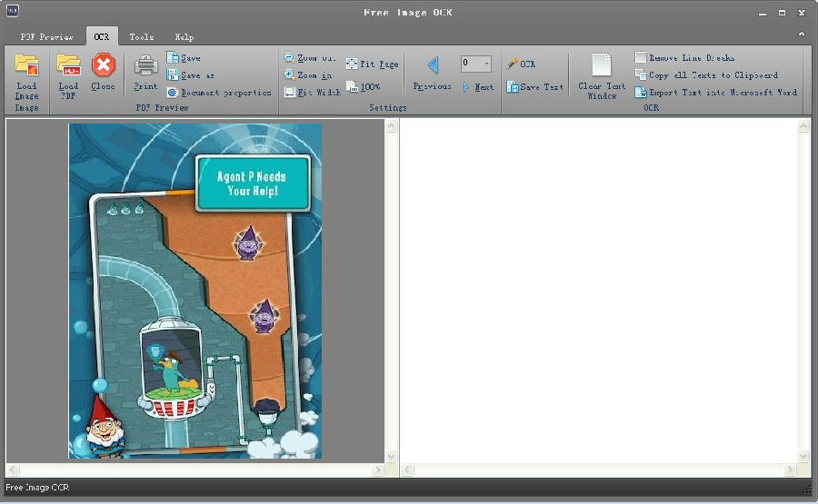This screenshot has width=818, height=504.
Task: Open the page number dropdown
Action: click(x=486, y=64)
